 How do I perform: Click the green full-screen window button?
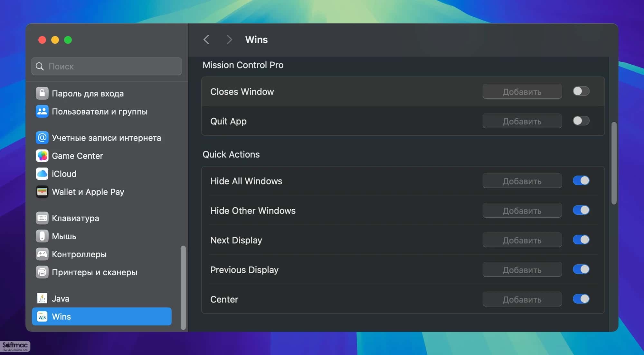click(x=68, y=40)
